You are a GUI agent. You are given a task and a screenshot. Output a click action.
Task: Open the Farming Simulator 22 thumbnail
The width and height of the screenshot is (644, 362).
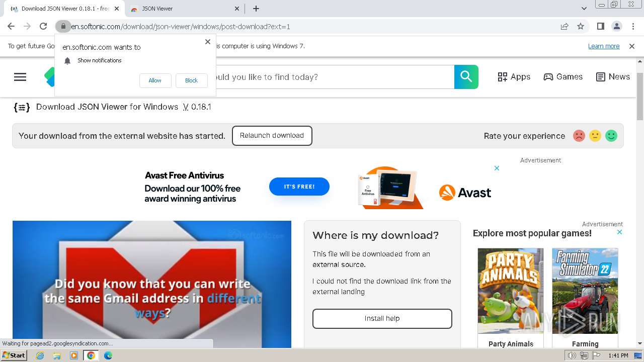(585, 291)
